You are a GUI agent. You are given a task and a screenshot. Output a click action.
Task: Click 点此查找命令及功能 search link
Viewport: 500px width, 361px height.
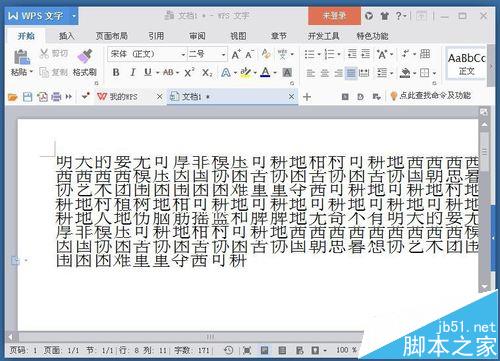click(x=435, y=96)
